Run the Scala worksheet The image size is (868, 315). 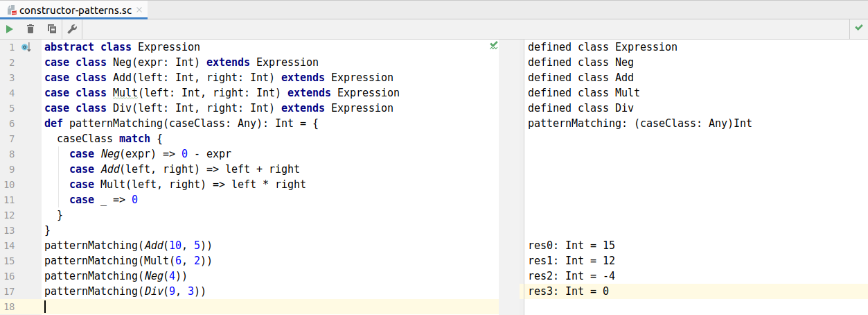tap(10, 28)
